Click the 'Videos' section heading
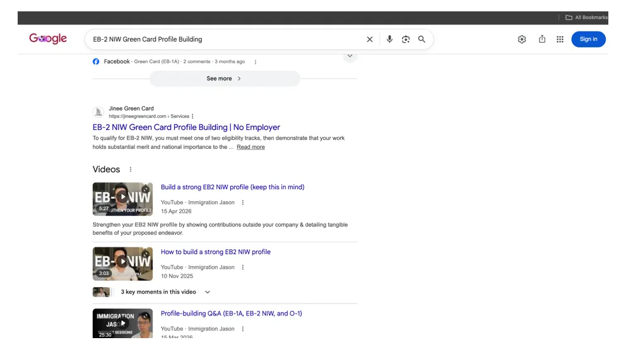 tap(106, 170)
